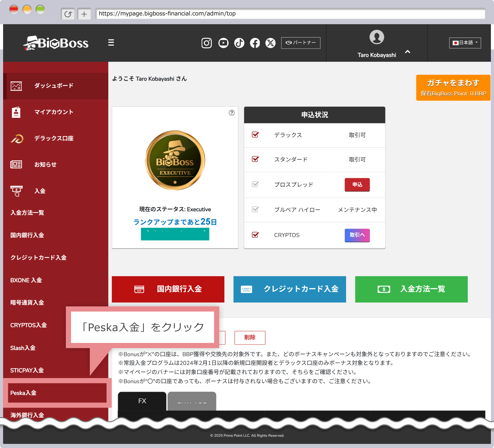Collapse the Taro Kobayashi user chevron
The width and height of the screenshot is (494, 448).
[x=408, y=52]
